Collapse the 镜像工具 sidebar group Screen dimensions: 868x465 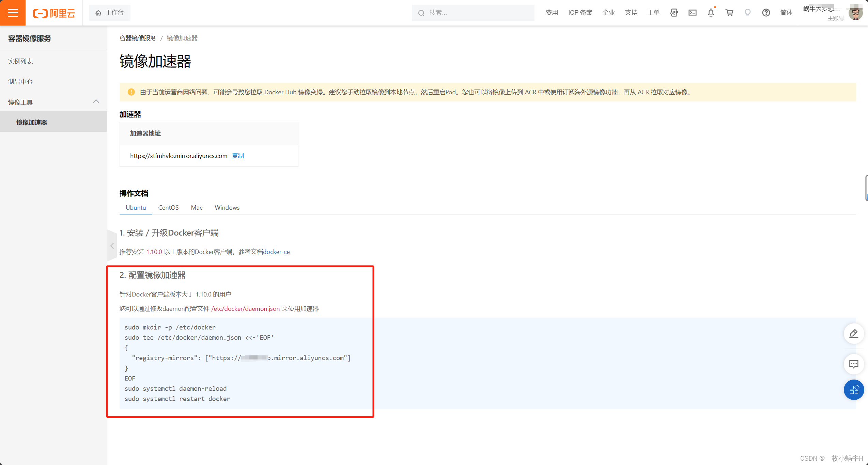(53, 102)
